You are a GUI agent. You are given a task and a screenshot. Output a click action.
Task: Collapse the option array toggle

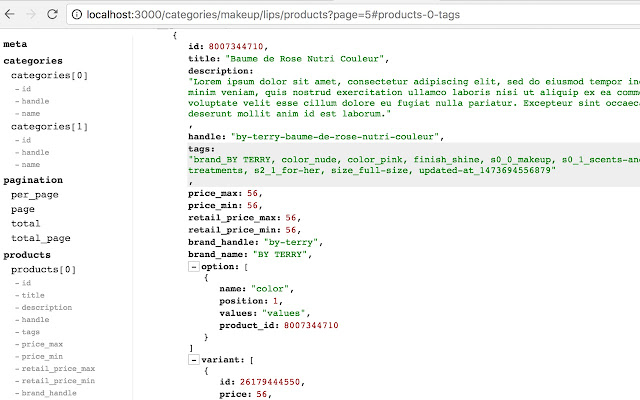point(193,267)
